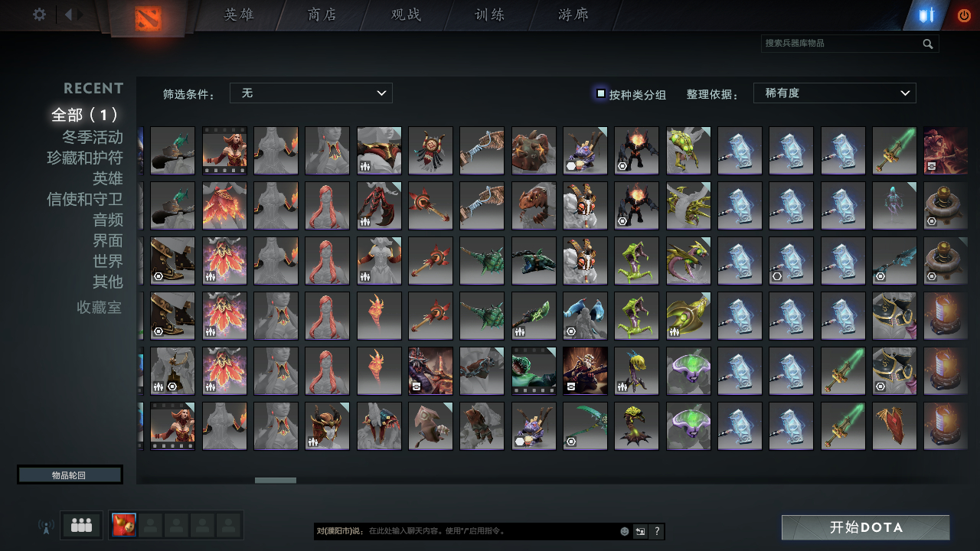Image resolution: width=980 pixels, height=551 pixels.
Task: Select the teal scythe item
Action: 585,426
